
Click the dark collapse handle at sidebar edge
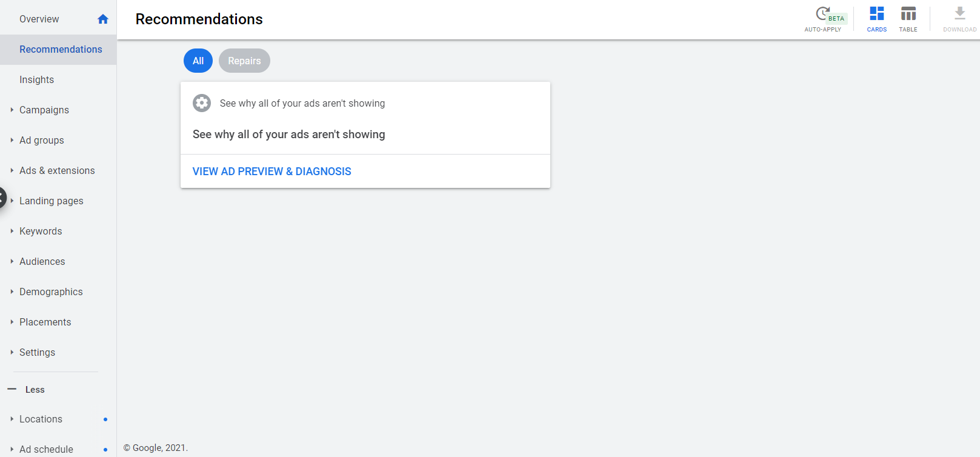[2, 198]
